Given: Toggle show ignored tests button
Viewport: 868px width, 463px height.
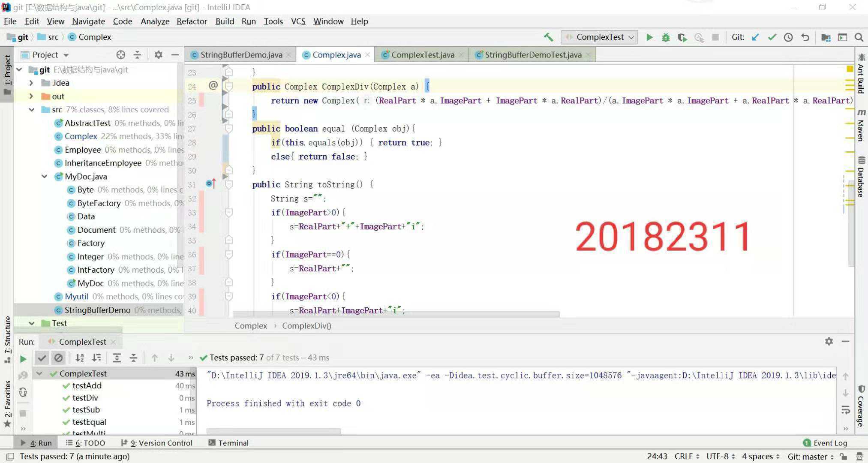Looking at the screenshot, I should coord(58,358).
